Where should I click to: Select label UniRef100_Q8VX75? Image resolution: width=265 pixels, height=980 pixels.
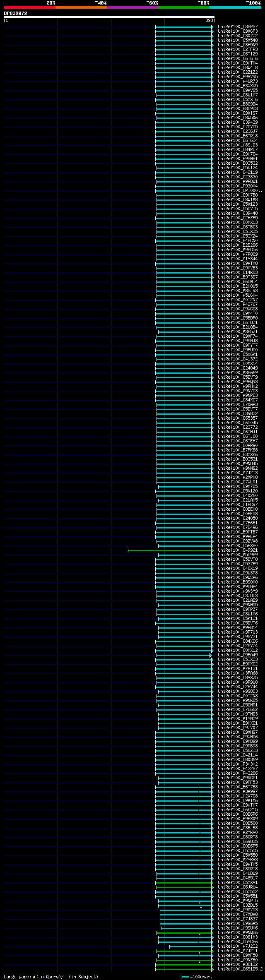point(238,677)
